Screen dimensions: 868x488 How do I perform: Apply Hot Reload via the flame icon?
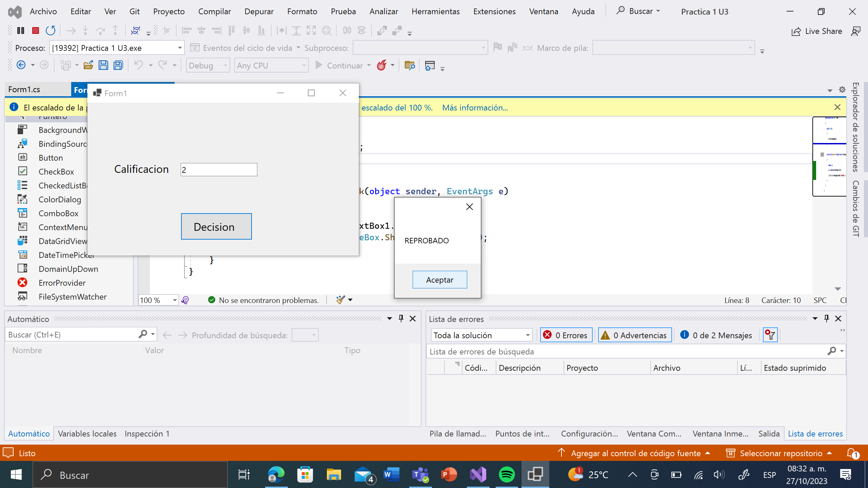point(382,65)
